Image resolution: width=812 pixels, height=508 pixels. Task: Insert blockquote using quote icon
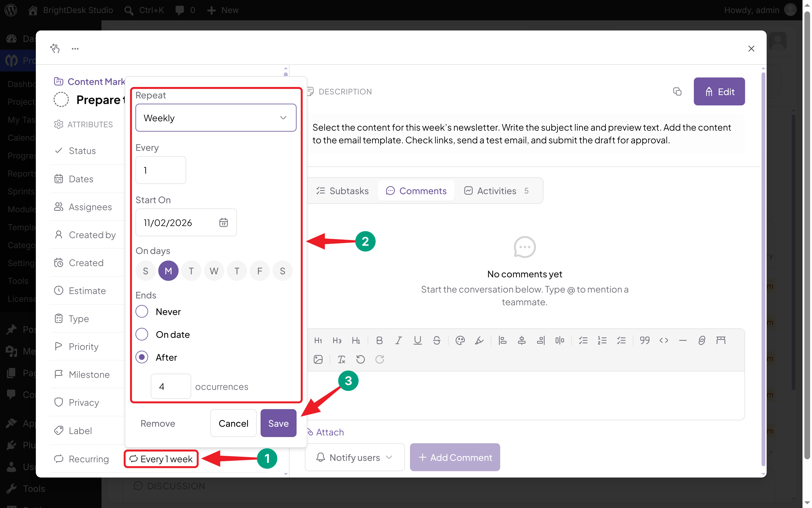tap(645, 340)
